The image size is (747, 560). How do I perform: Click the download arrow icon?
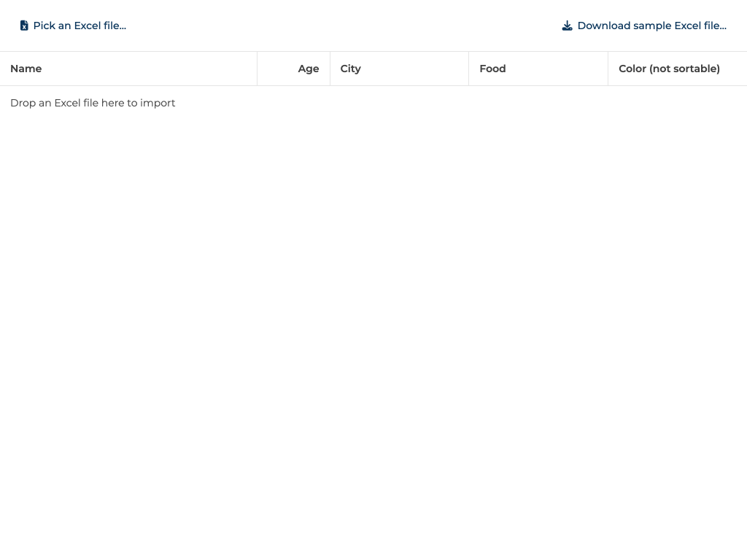[567, 26]
